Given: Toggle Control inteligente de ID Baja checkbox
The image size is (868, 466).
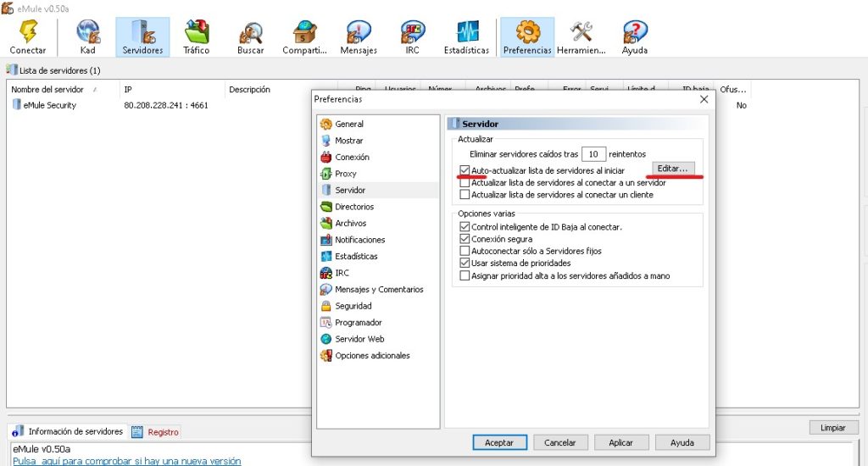Looking at the screenshot, I should point(465,227).
